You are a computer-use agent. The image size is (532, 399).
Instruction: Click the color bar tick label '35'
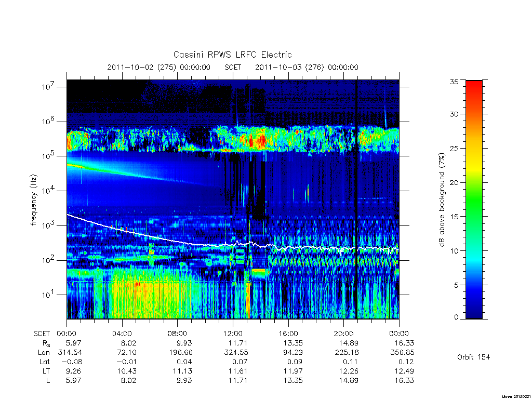point(454,82)
